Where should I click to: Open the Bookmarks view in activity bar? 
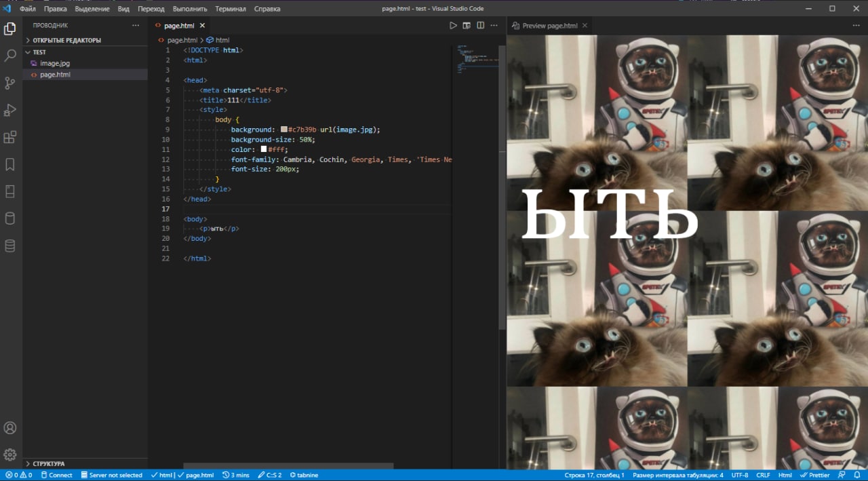click(x=10, y=164)
